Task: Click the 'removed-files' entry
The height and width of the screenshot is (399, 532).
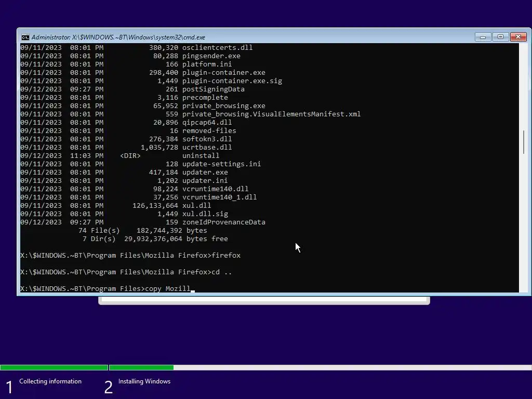Action: coord(209,130)
